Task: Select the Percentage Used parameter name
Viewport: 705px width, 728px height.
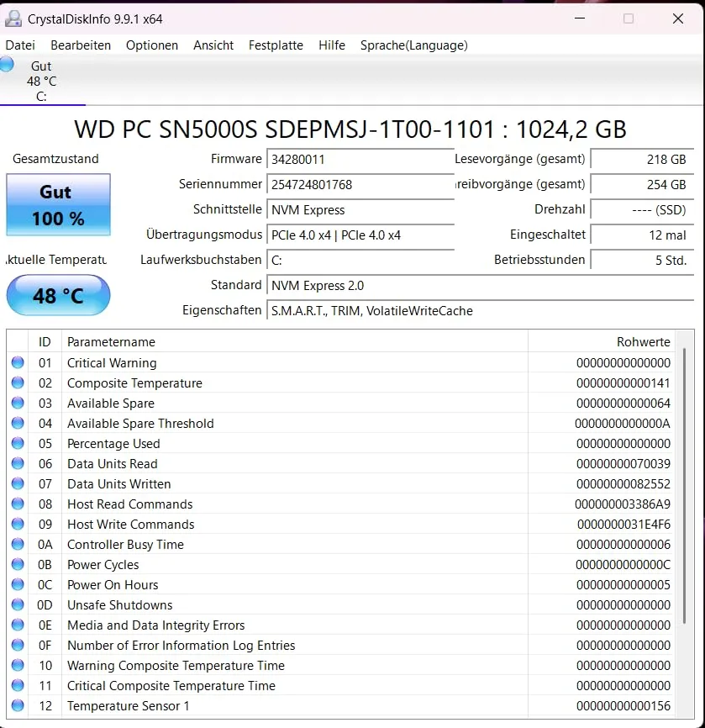Action: [113, 443]
